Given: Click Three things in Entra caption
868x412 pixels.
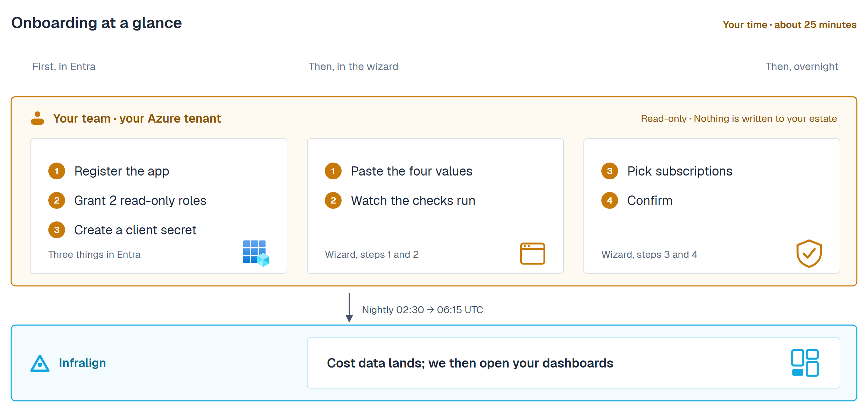Looking at the screenshot, I should coord(94,255).
